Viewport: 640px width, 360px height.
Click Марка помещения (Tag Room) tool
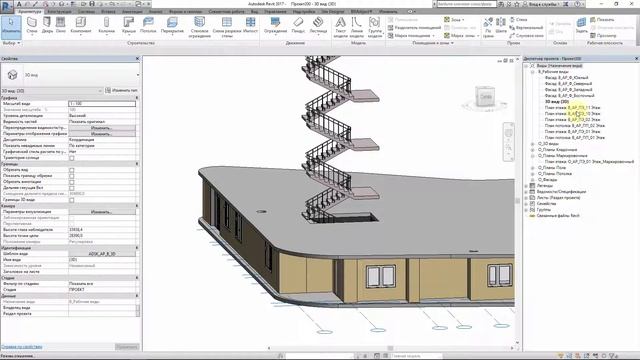411,36
